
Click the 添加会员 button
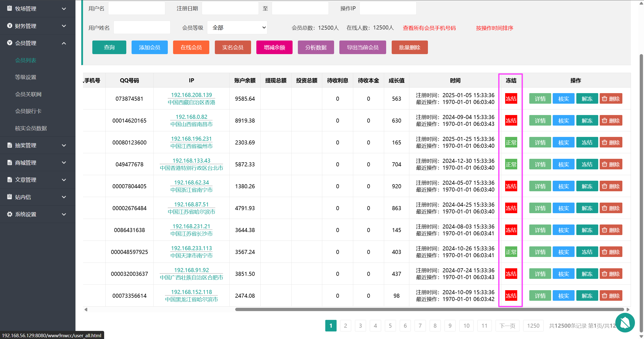150,47
